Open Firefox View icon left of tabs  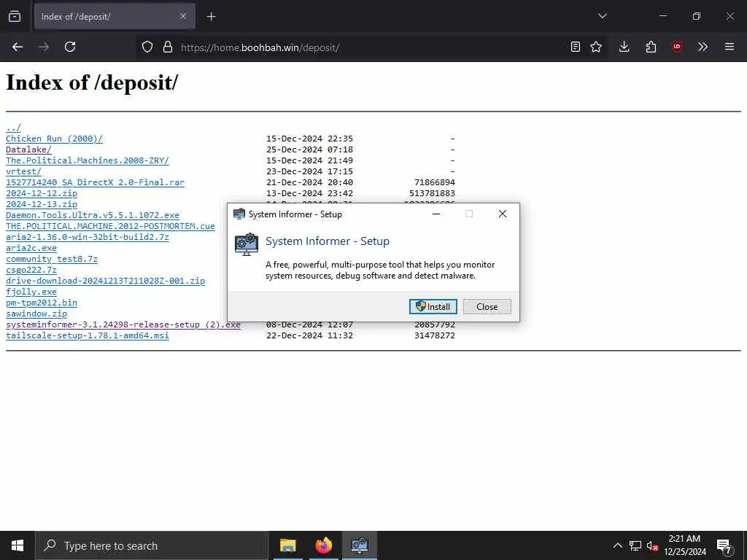[x=15, y=17]
